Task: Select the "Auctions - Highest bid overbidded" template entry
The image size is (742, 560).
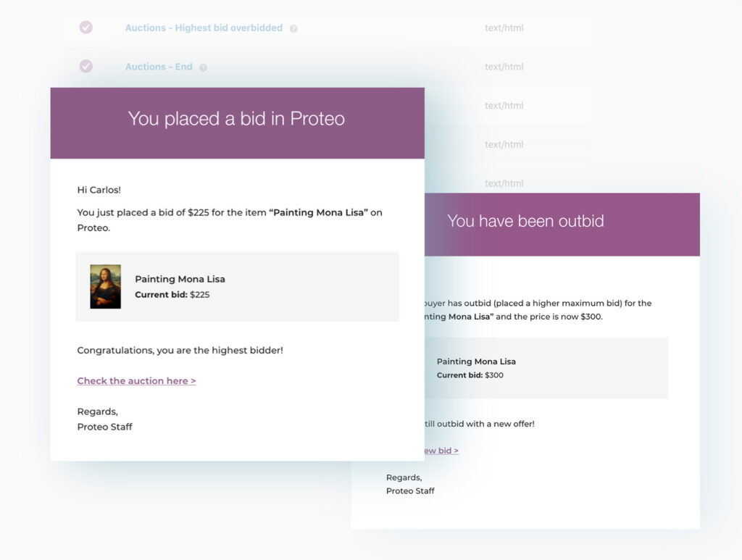Action: 204,28
